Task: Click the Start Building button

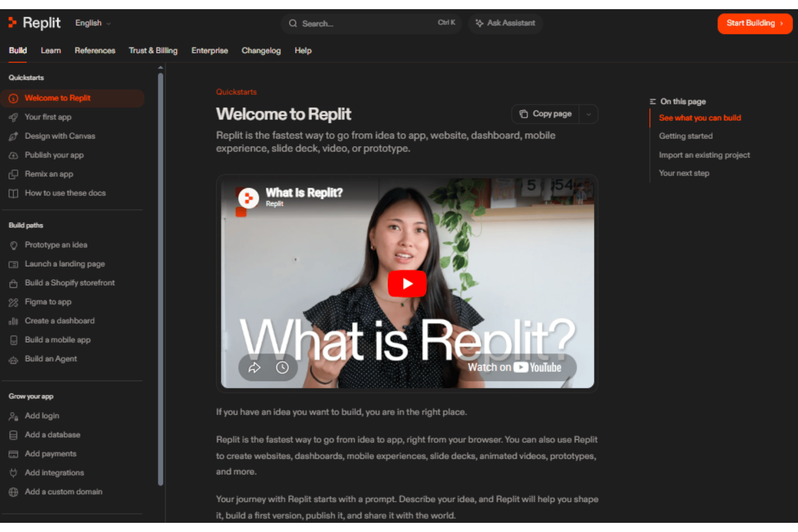Action: click(754, 23)
